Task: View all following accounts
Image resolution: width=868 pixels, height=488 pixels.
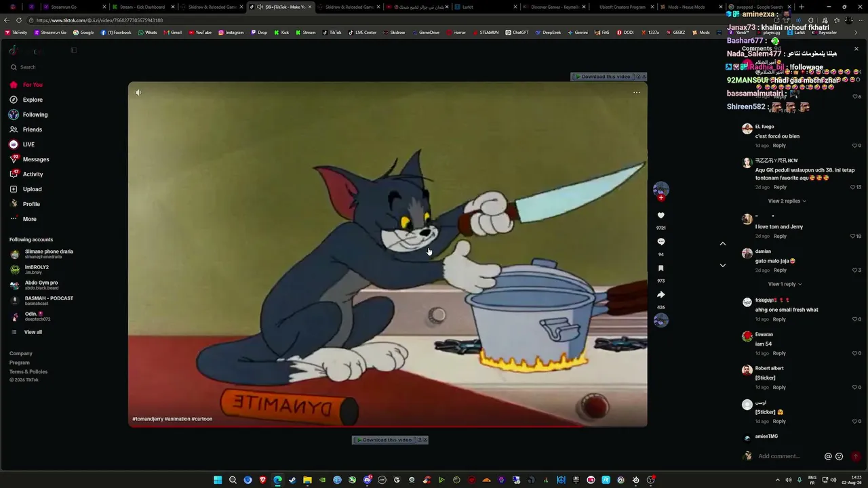Action: pyautogui.click(x=27, y=332)
